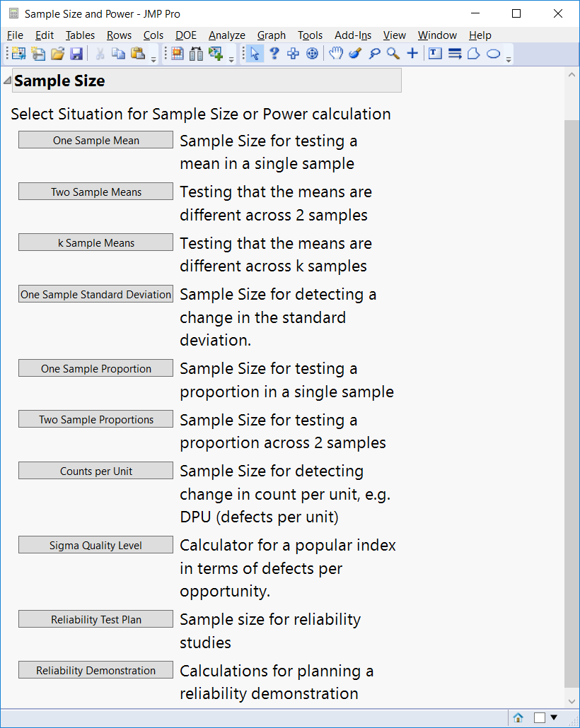This screenshot has height=728, width=580.
Task: Select the brush tool
Action: (354, 53)
